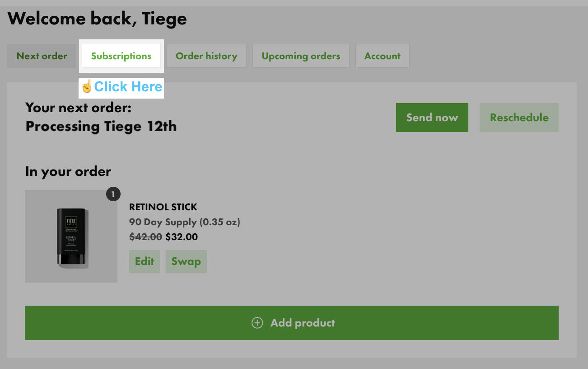Open the Retinol Stick product image

tap(71, 237)
